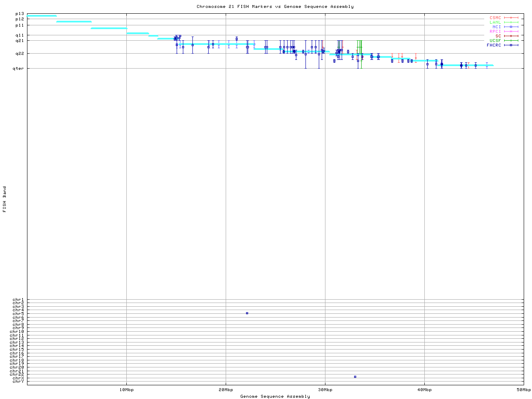
Task: Click the CSMC legend marker line
Action: [x=511, y=18]
